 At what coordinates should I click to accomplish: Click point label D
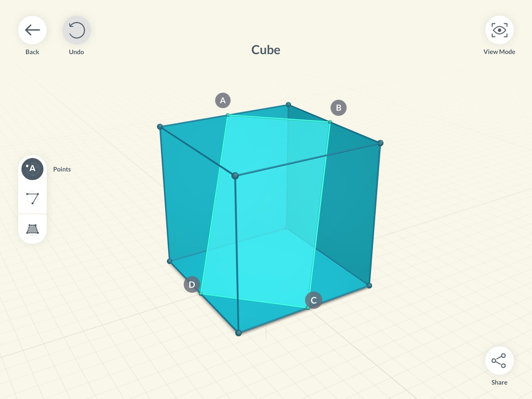tap(192, 285)
